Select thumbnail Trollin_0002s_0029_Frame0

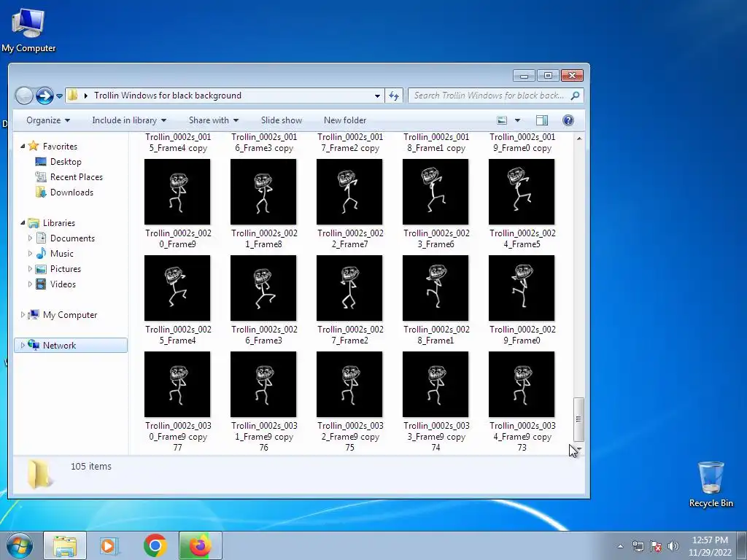click(522, 288)
